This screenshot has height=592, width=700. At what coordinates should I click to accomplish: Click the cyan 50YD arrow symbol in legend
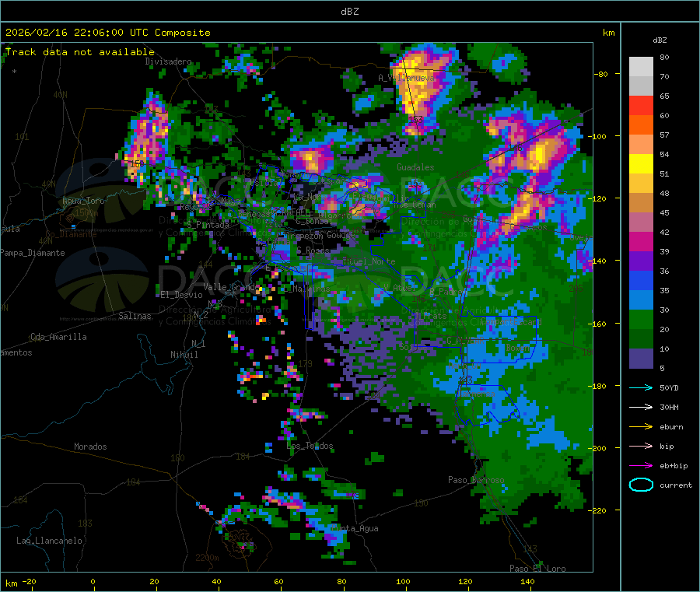(x=641, y=387)
